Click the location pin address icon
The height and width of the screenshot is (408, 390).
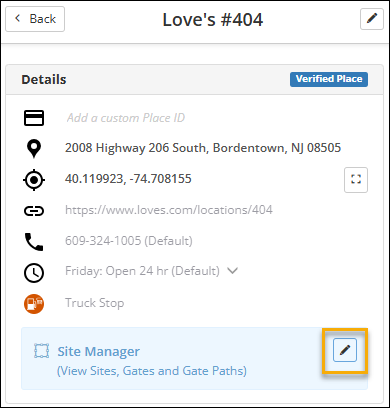click(34, 149)
